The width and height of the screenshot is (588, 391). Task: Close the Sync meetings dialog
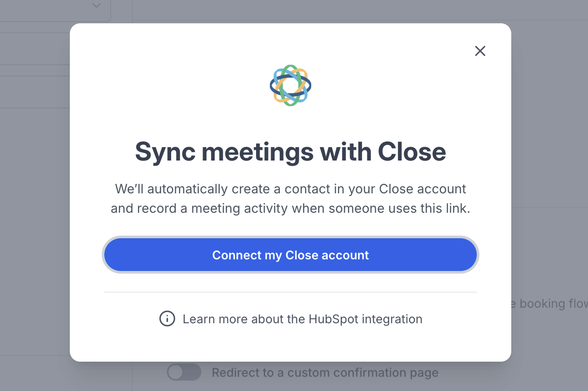click(480, 51)
